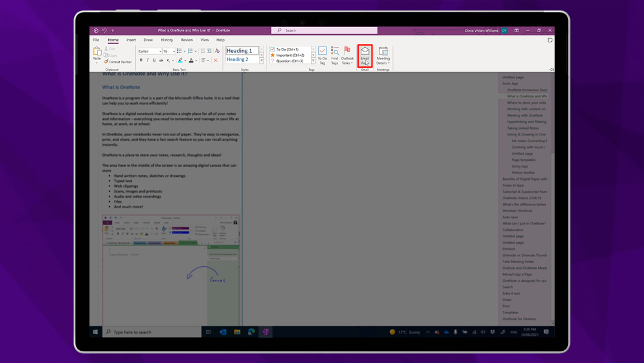Insert a bulleted list
The width and height of the screenshot is (644, 363).
[179, 51]
